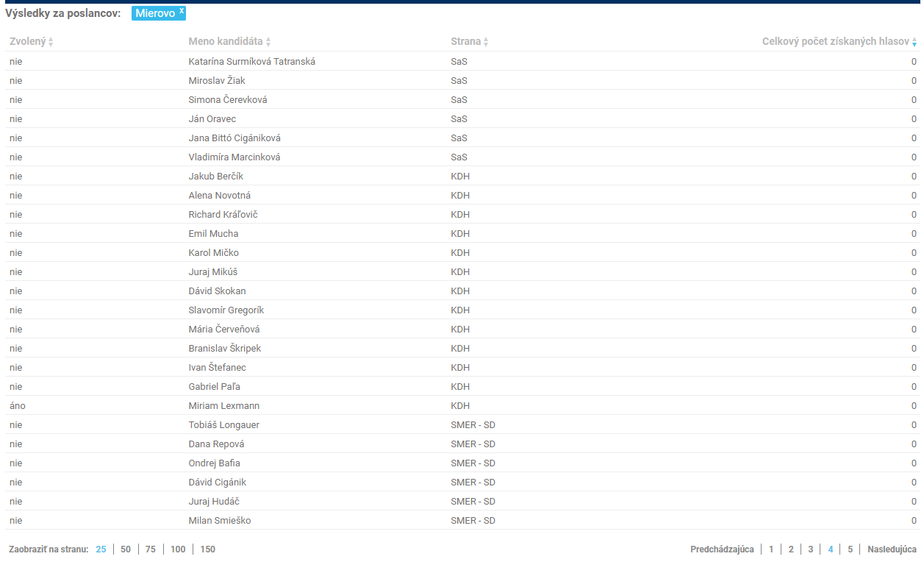Click SaS party in Ján Oravec row
Screen dimensions: 924x573
pos(459,119)
